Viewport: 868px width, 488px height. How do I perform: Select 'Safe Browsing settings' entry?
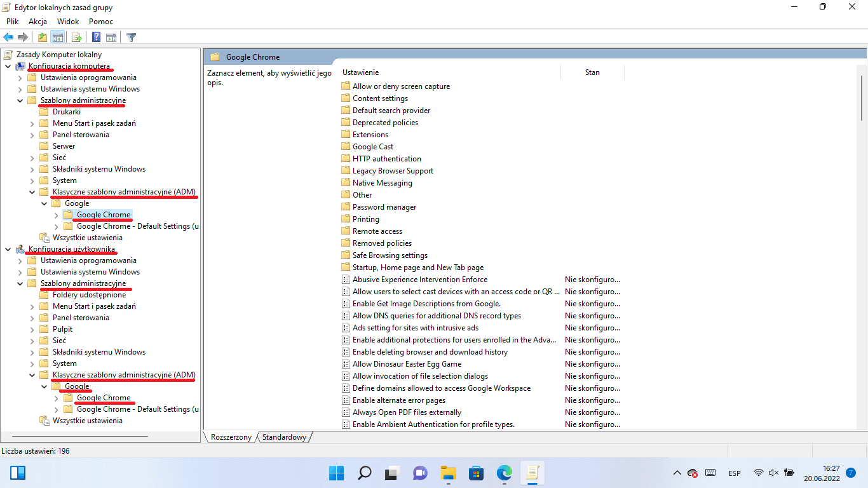point(390,255)
